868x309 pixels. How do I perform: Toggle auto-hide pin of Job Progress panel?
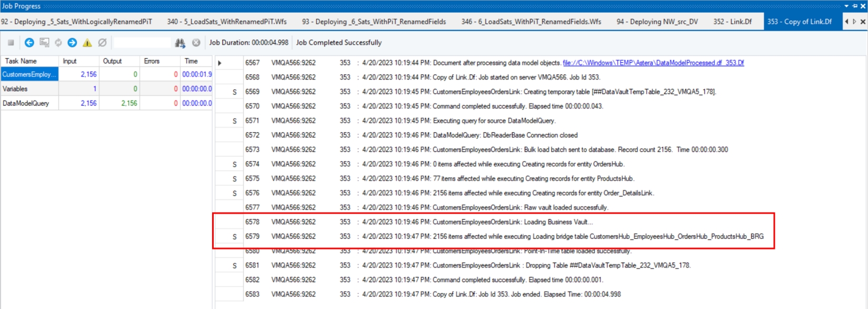855,6
